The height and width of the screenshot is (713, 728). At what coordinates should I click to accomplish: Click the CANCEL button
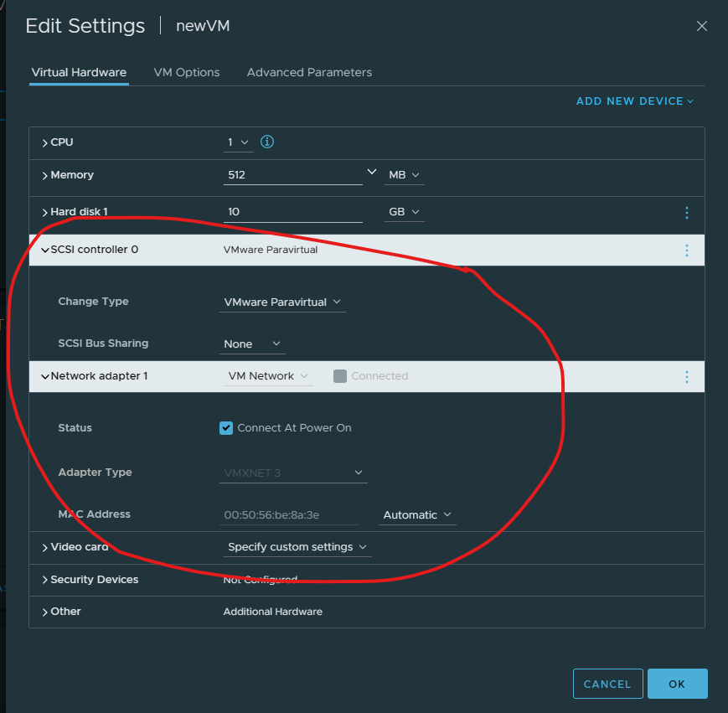[x=607, y=684]
